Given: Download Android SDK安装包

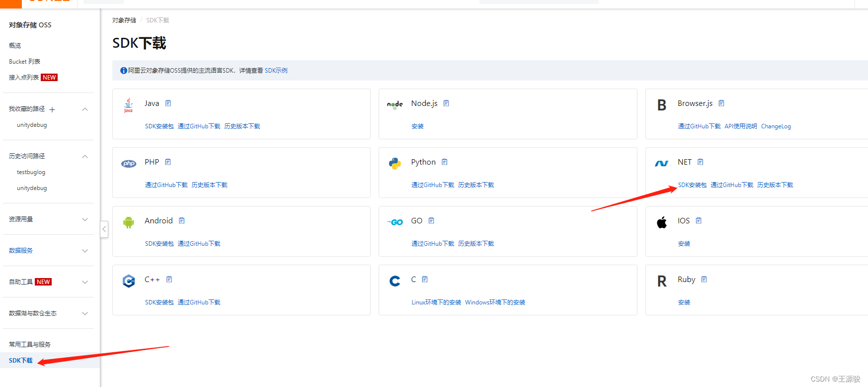Looking at the screenshot, I should [159, 244].
